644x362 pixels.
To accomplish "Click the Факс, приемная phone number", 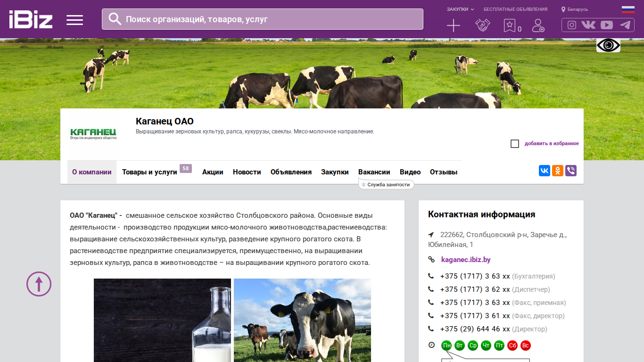I will pos(475,303).
